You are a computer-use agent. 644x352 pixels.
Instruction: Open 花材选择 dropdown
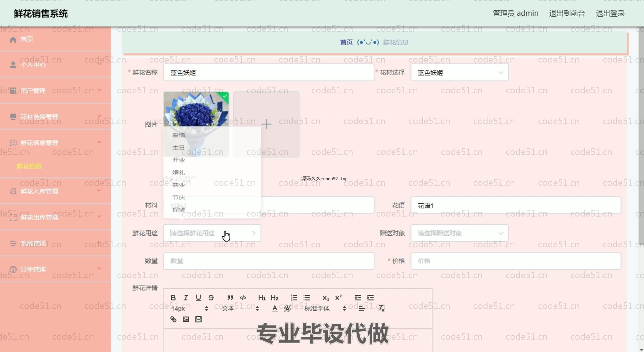coord(459,73)
